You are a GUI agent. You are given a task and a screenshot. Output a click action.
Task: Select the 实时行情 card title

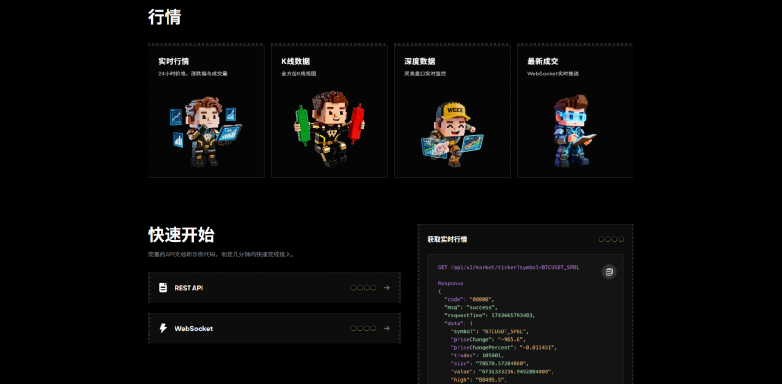click(x=174, y=62)
